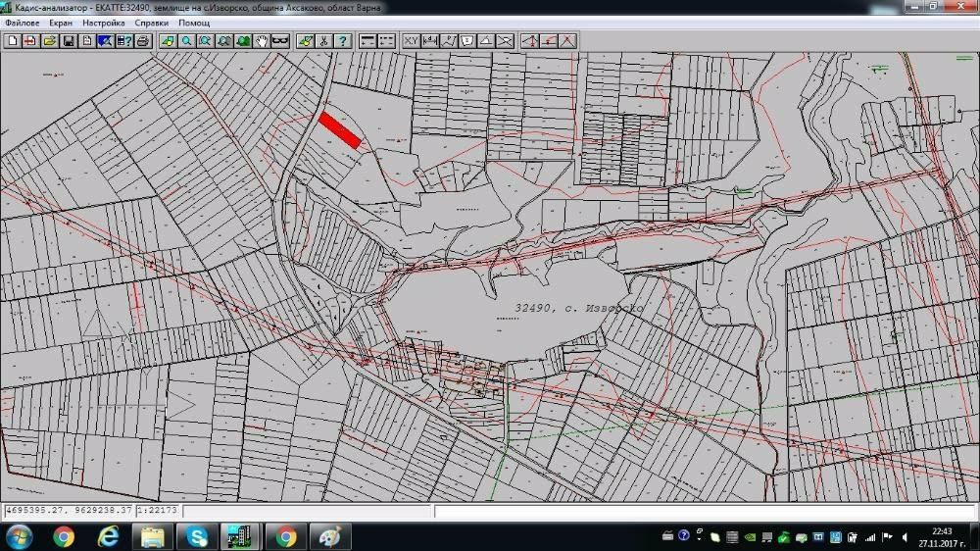Open the Помощ menu
Screen dimensions: 980x551
[194, 22]
